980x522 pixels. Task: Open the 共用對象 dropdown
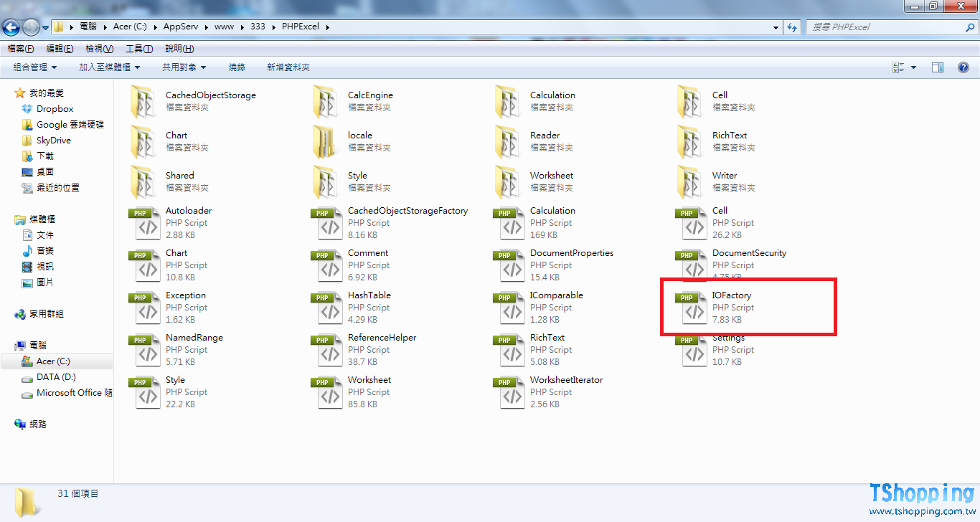(x=184, y=67)
